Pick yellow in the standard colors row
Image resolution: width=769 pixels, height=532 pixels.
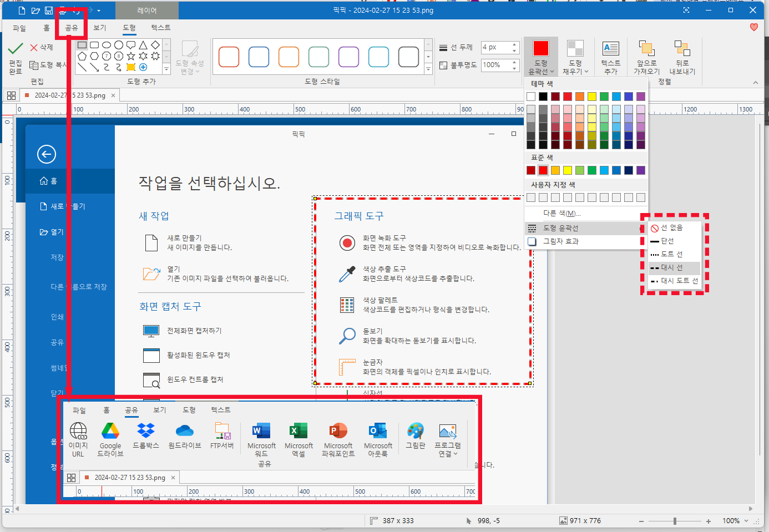pos(568,170)
